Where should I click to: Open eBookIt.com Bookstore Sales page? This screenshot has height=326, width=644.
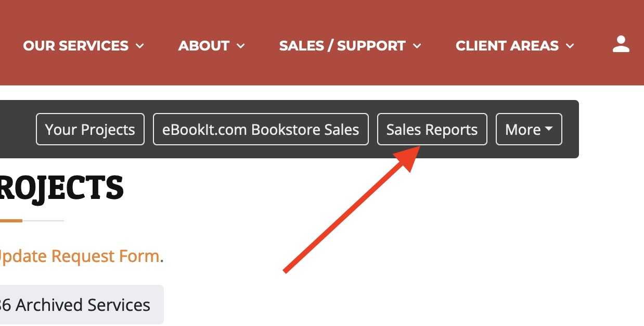pos(261,129)
